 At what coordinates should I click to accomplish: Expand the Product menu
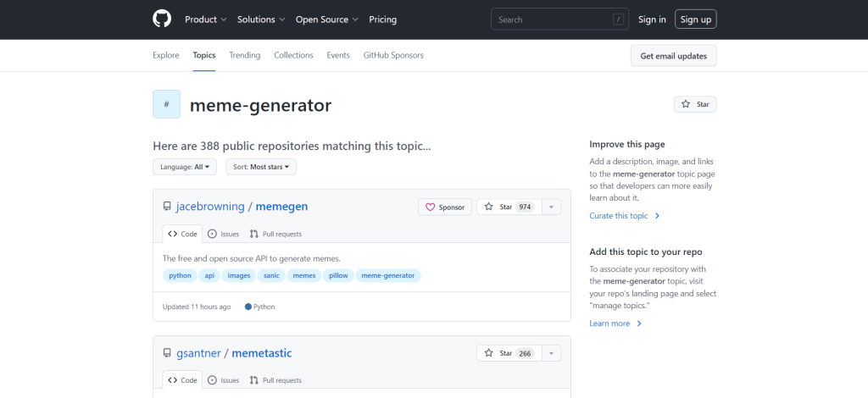pos(206,19)
